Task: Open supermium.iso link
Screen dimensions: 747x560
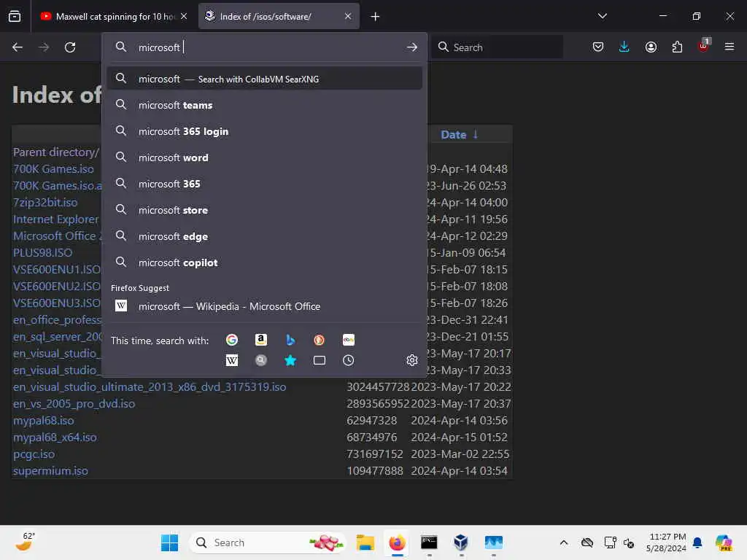Action: pyautogui.click(x=50, y=471)
